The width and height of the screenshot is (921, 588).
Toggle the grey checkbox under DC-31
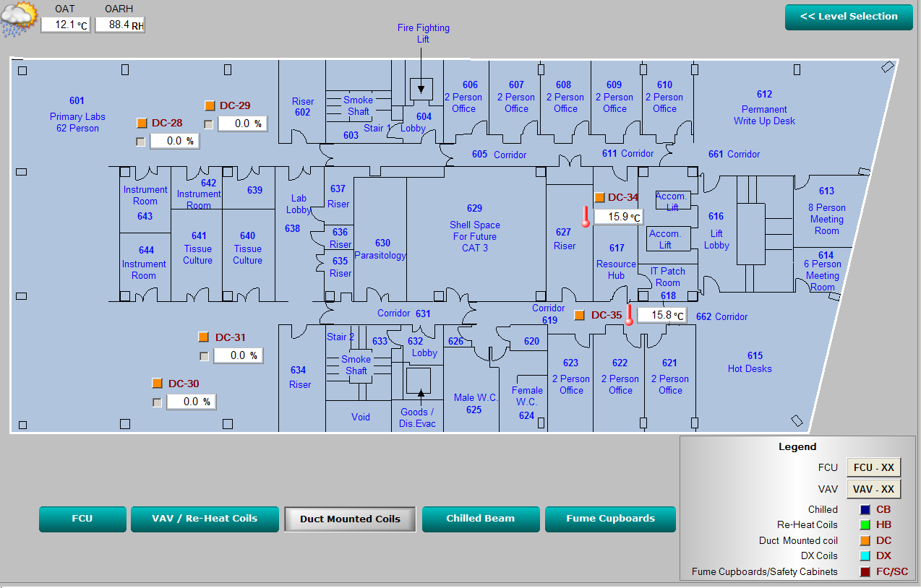(x=204, y=356)
